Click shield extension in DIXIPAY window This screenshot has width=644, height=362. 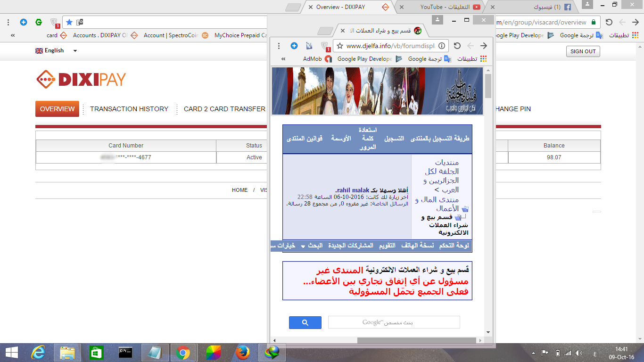coord(54,22)
